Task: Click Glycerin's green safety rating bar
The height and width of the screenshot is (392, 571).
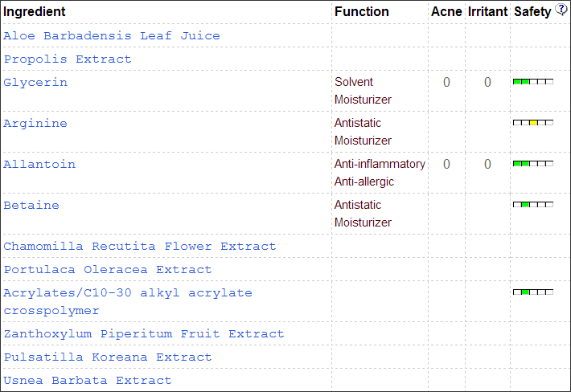Action: 533,82
